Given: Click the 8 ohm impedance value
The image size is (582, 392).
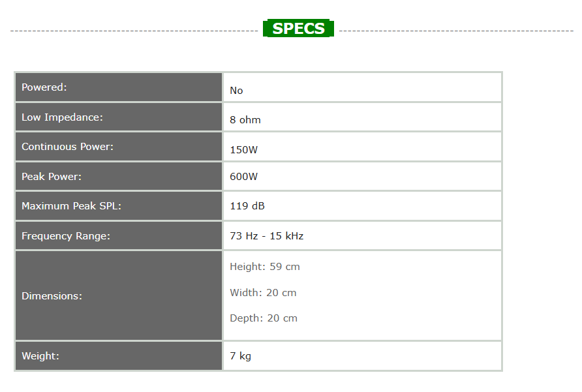Looking at the screenshot, I should pyautogui.click(x=245, y=120).
